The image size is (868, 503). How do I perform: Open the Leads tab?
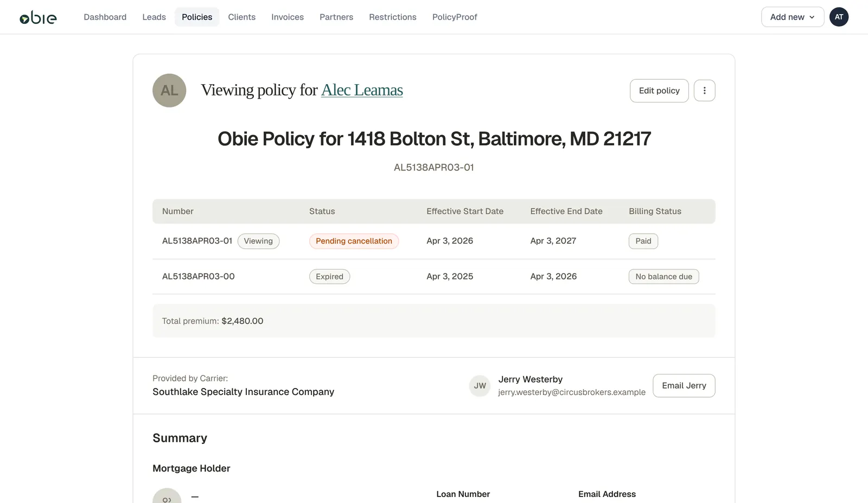pyautogui.click(x=154, y=17)
